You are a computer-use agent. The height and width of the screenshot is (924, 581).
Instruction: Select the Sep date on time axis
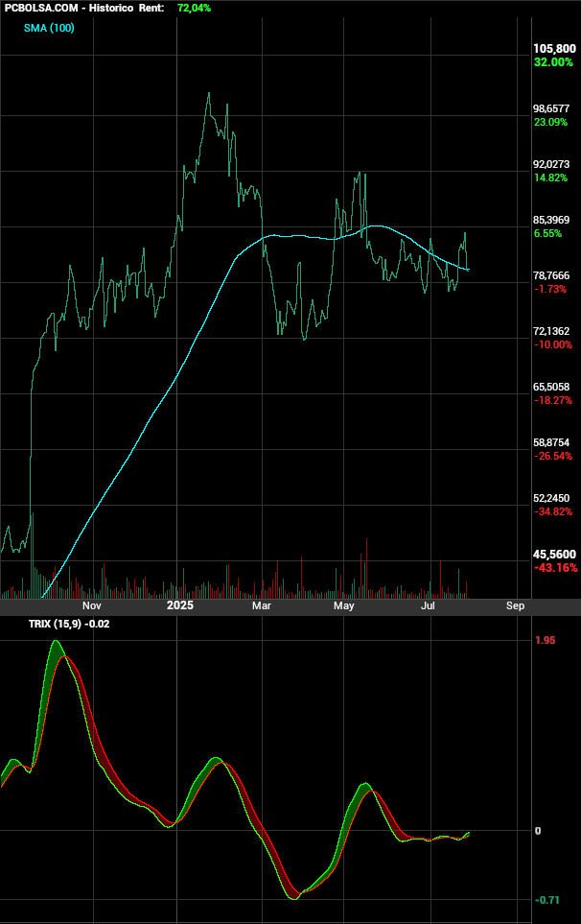(x=515, y=605)
